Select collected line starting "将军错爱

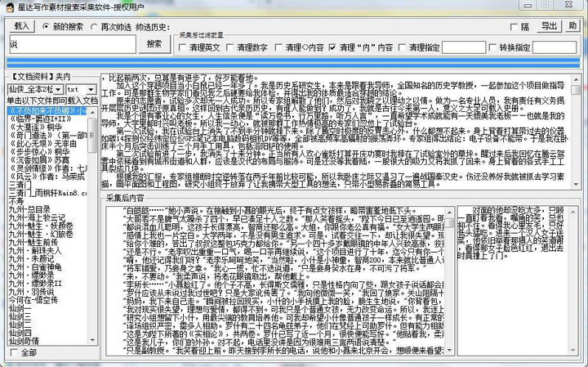275,268
